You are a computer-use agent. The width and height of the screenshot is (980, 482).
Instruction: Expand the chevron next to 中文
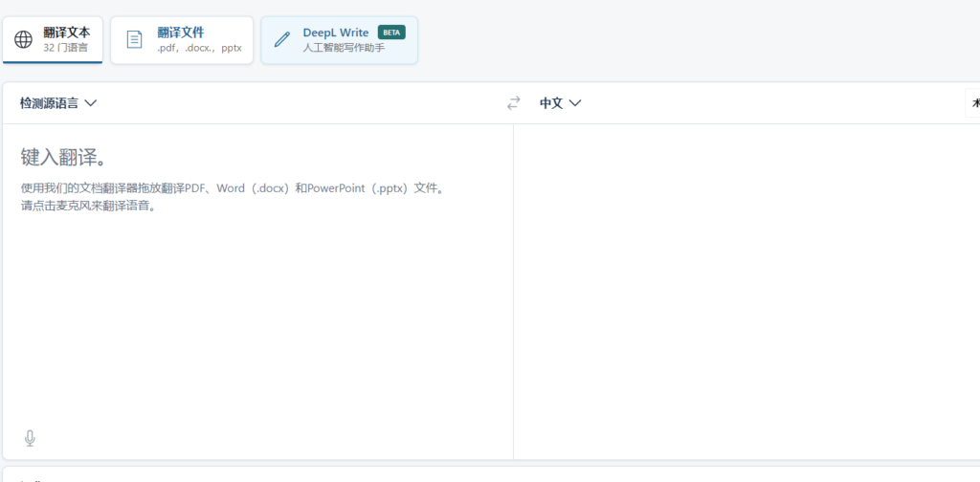coord(575,103)
